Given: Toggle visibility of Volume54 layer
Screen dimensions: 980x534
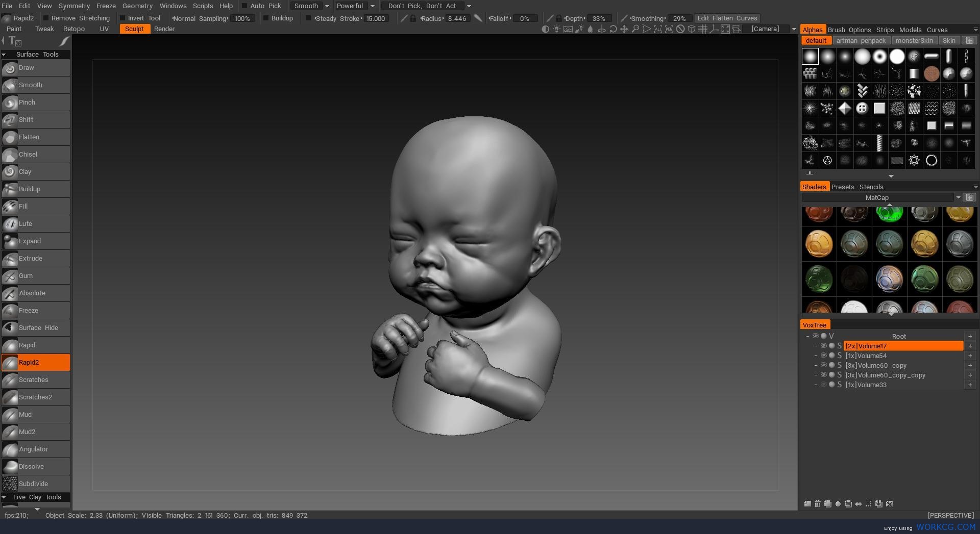Looking at the screenshot, I should pyautogui.click(x=823, y=355).
